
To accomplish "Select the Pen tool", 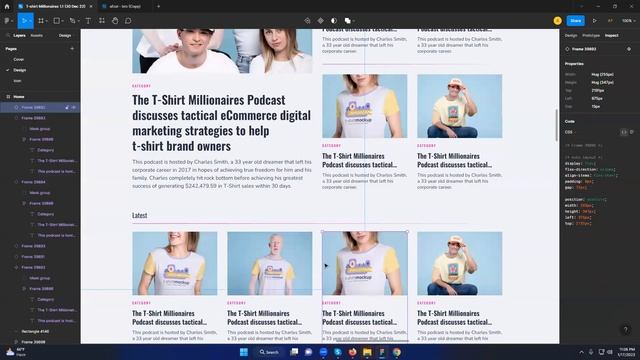I will tap(72, 20).
